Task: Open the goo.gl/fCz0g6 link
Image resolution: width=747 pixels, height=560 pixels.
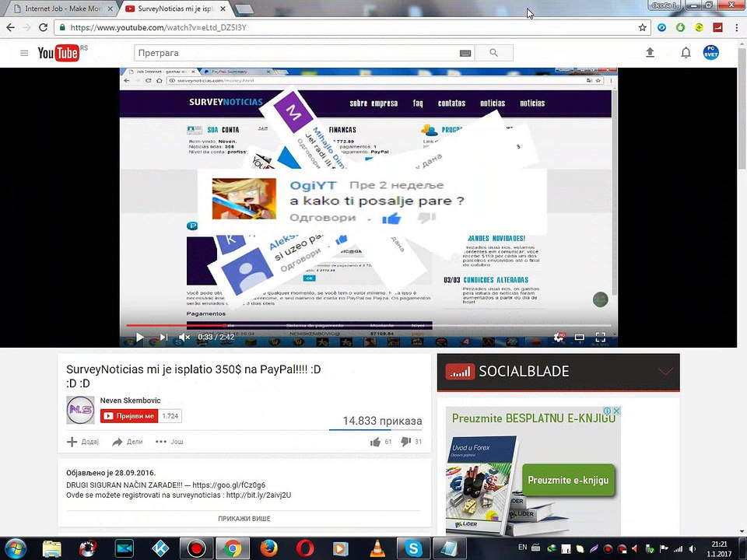Action: [229, 485]
